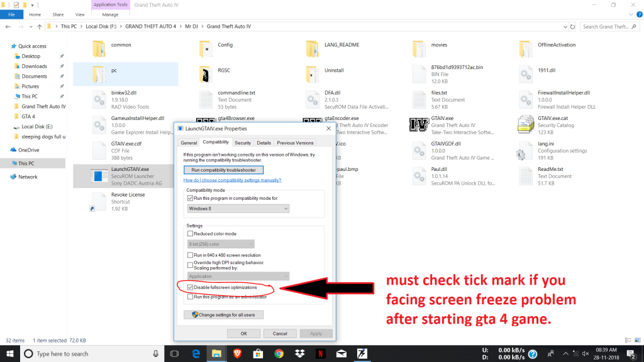Image resolution: width=644 pixels, height=362 pixels.
Task: Select the lang.ini configuration file icon
Action: click(525, 151)
